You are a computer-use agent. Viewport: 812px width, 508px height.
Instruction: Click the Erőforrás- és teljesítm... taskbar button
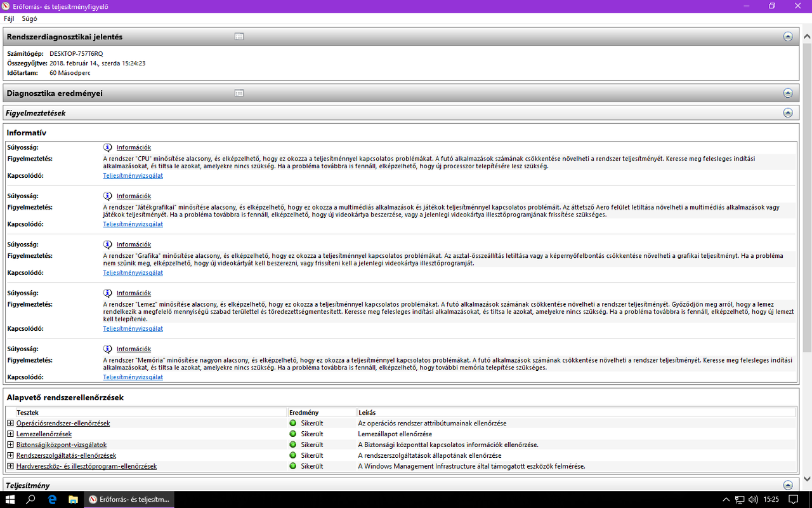click(129, 499)
